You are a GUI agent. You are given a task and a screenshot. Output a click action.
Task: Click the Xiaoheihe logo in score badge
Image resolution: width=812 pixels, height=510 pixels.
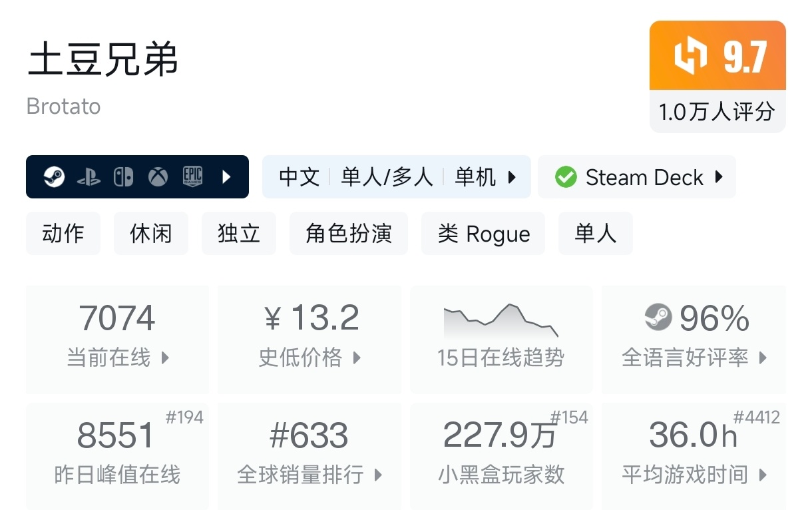(690, 56)
